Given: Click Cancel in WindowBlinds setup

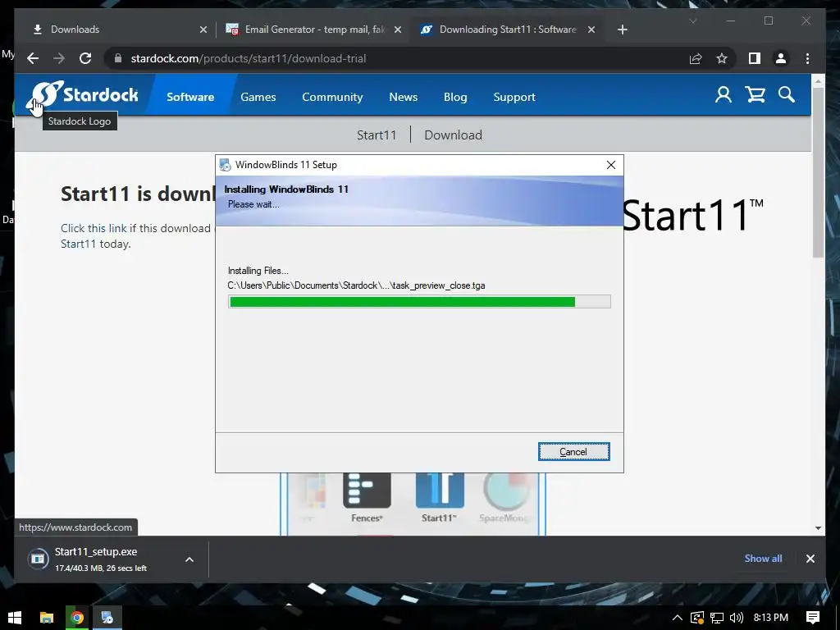Looking at the screenshot, I should 573,452.
